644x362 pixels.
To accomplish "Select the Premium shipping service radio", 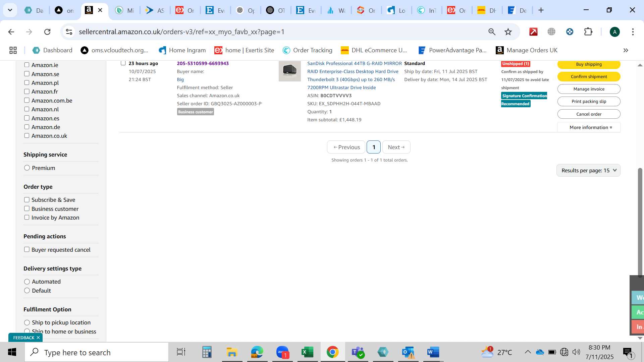I will click(27, 168).
